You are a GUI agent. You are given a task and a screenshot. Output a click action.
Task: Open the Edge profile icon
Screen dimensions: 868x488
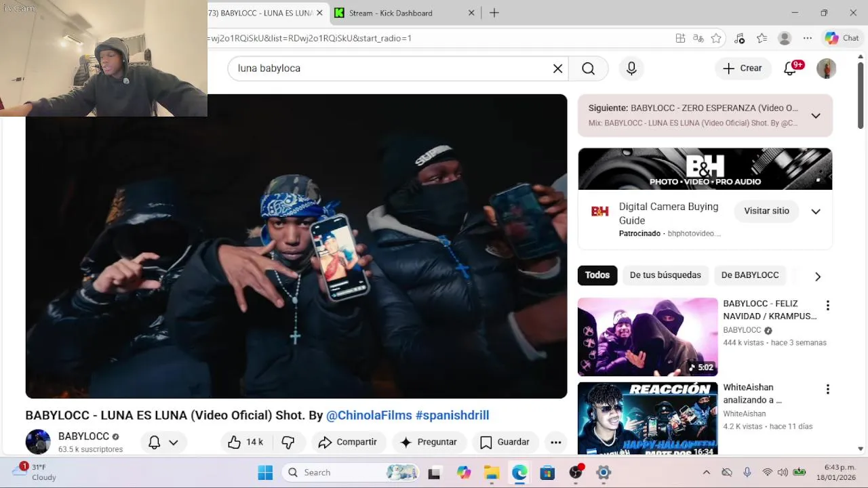point(785,39)
